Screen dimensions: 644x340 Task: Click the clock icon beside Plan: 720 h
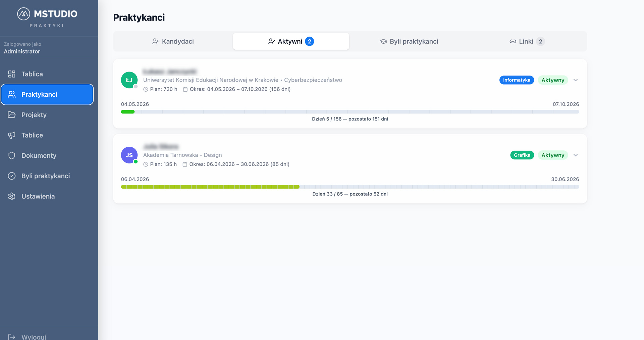(x=146, y=89)
